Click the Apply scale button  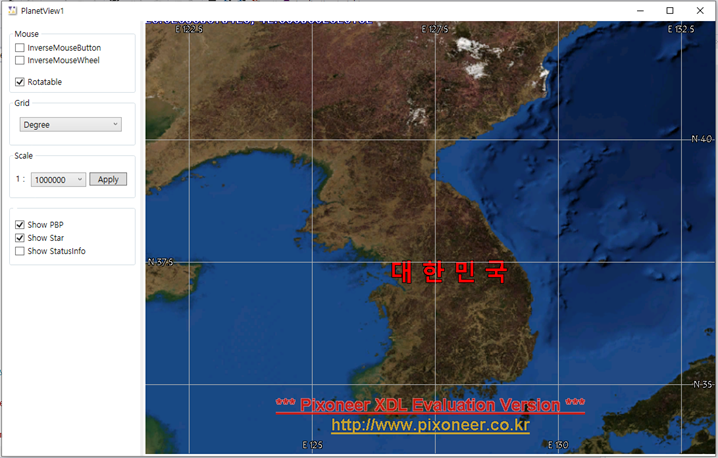pyautogui.click(x=108, y=180)
